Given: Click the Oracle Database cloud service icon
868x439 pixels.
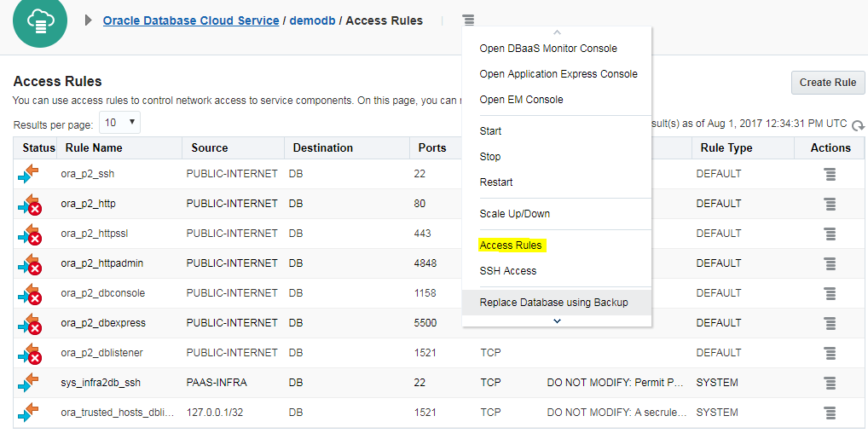Looking at the screenshot, I should coord(40,21).
